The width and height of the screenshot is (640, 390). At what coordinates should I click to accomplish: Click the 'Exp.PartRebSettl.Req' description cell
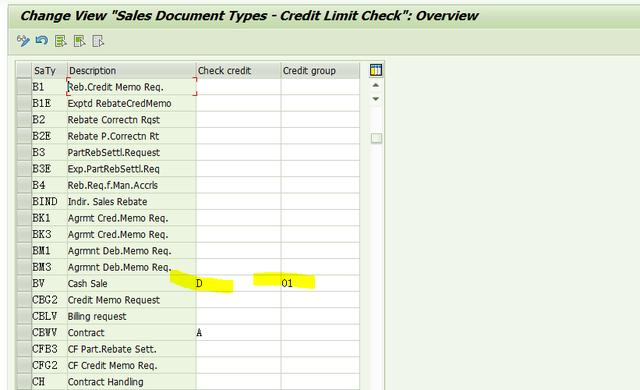click(131, 168)
